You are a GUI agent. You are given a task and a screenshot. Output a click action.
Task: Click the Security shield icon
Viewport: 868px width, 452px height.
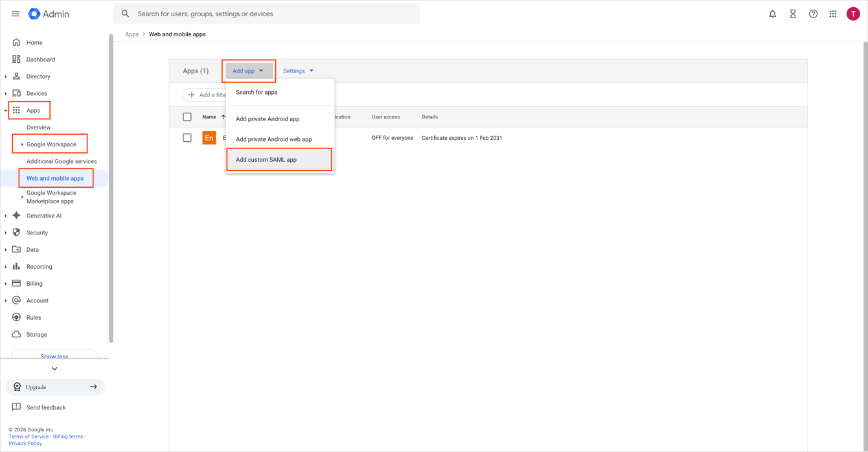click(x=17, y=232)
